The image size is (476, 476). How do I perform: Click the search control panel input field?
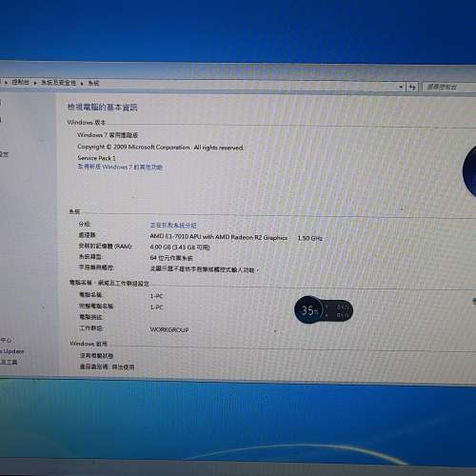[x=449, y=87]
